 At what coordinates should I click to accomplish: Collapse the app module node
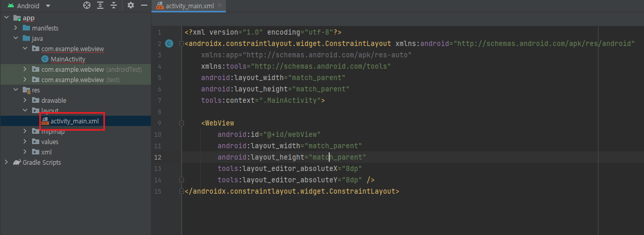point(6,18)
